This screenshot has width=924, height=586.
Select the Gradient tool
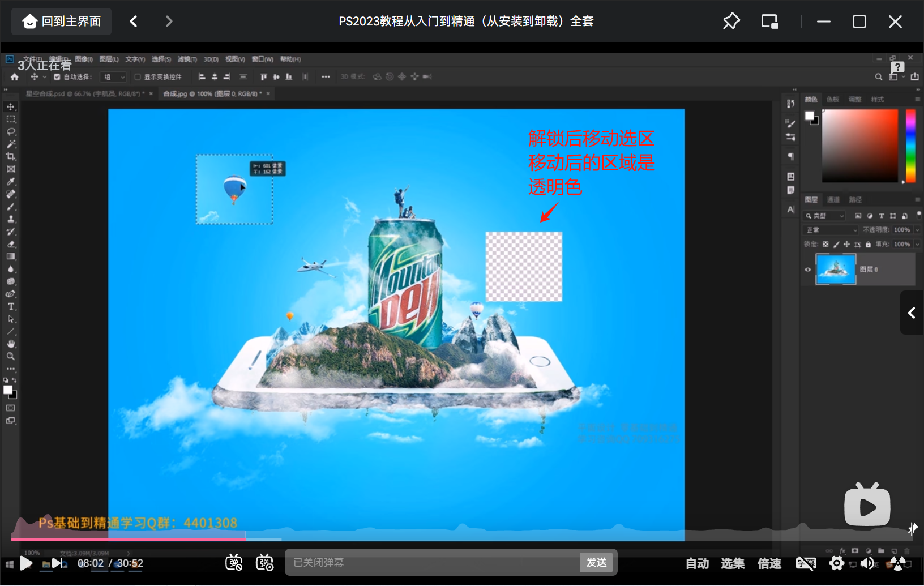click(x=11, y=256)
